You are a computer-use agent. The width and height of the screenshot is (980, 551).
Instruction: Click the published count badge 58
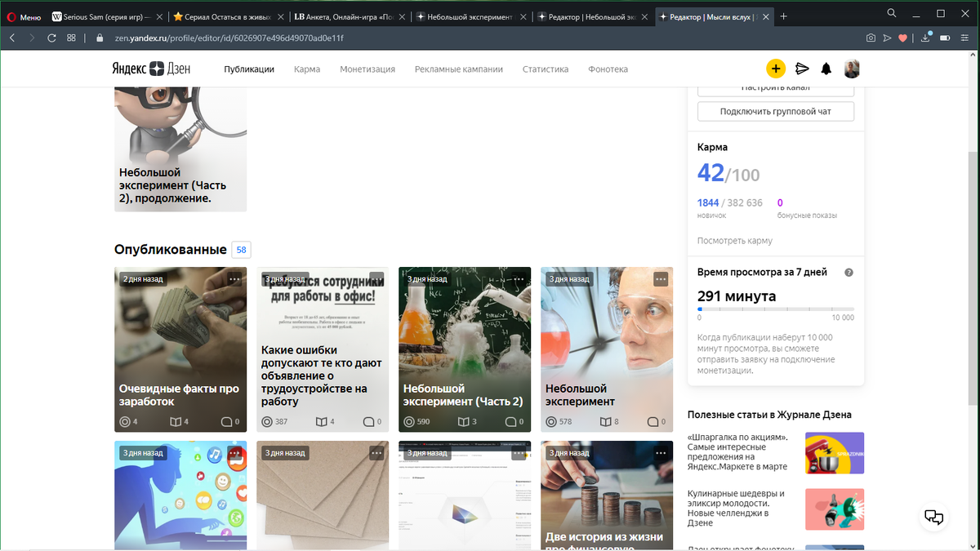pyautogui.click(x=241, y=250)
